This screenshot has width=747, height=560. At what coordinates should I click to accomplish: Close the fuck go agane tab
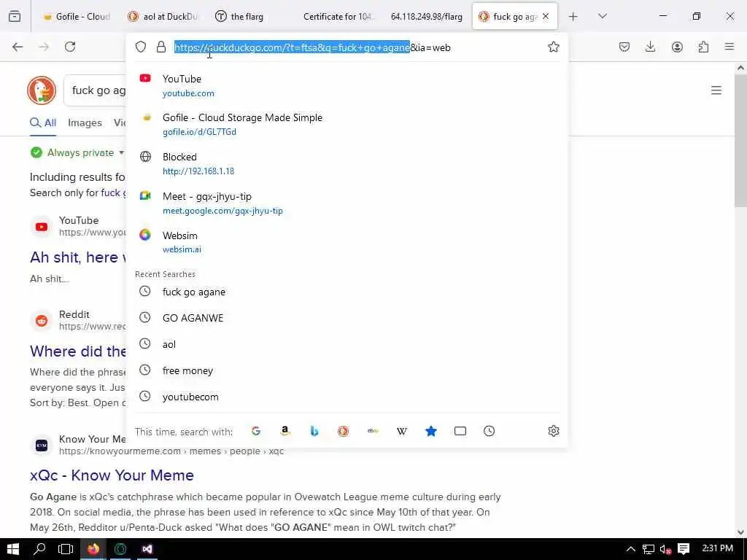pyautogui.click(x=546, y=16)
